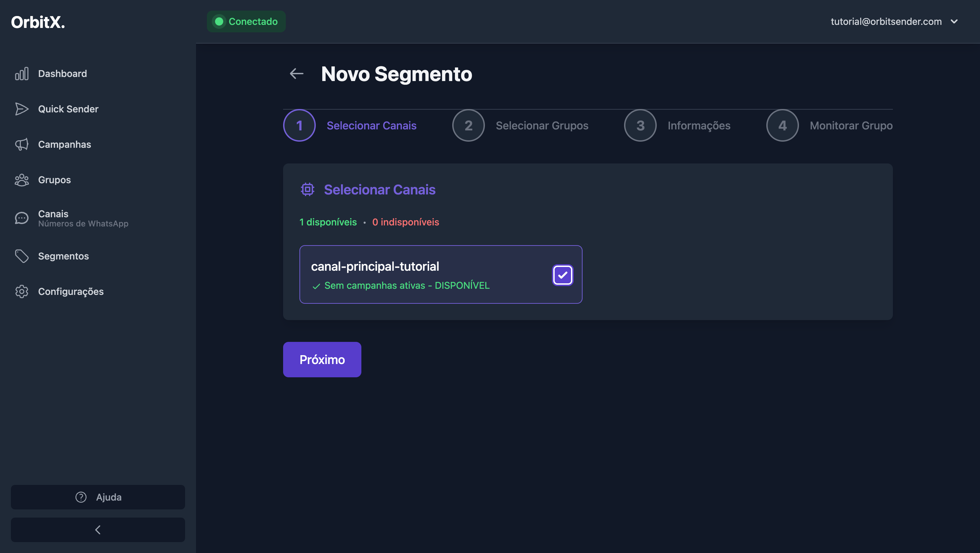Click the Canais chat bubble icon
980x553 pixels.
[22, 218]
